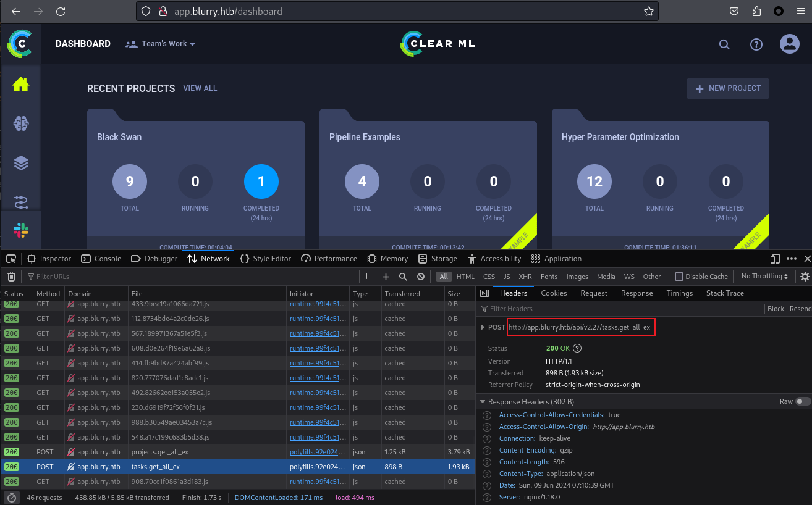Open network settings gear icon
Image resolution: width=812 pixels, height=505 pixels.
pos(805,277)
